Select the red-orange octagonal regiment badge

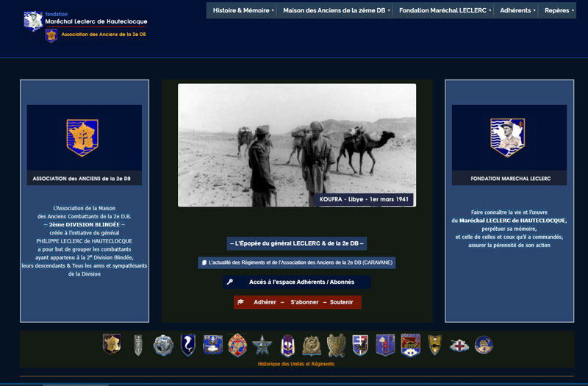[237, 345]
